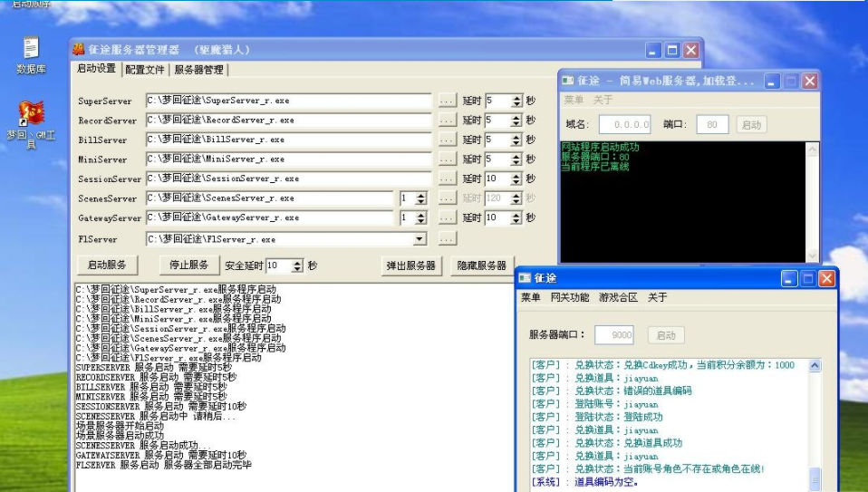Click the browse button beside FlServer path
The image size is (868, 492).
point(447,239)
